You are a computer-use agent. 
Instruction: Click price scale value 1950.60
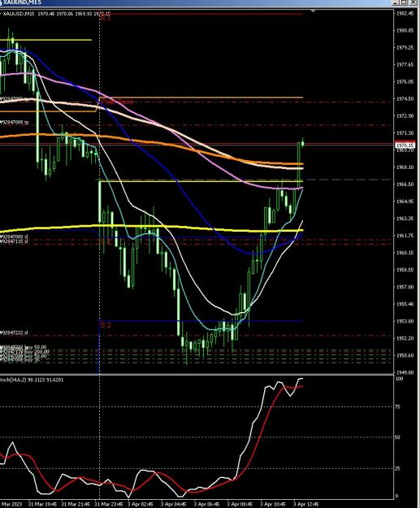pyautogui.click(x=405, y=355)
